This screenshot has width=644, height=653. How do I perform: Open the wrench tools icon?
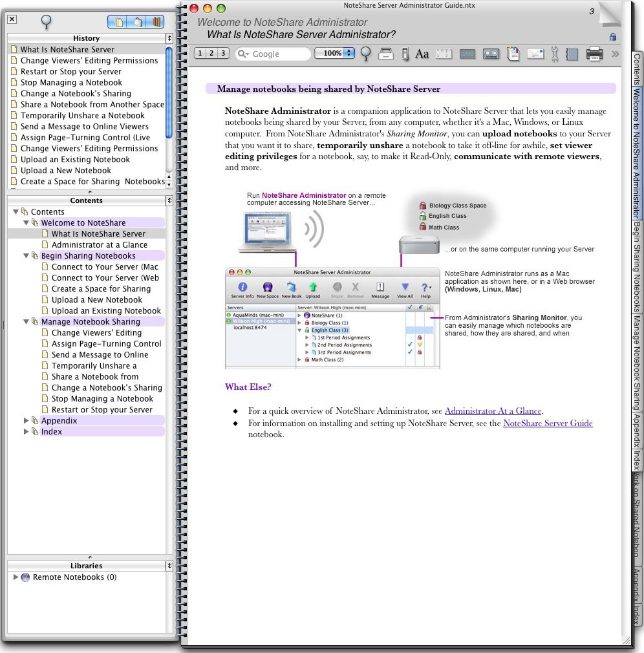(x=554, y=54)
